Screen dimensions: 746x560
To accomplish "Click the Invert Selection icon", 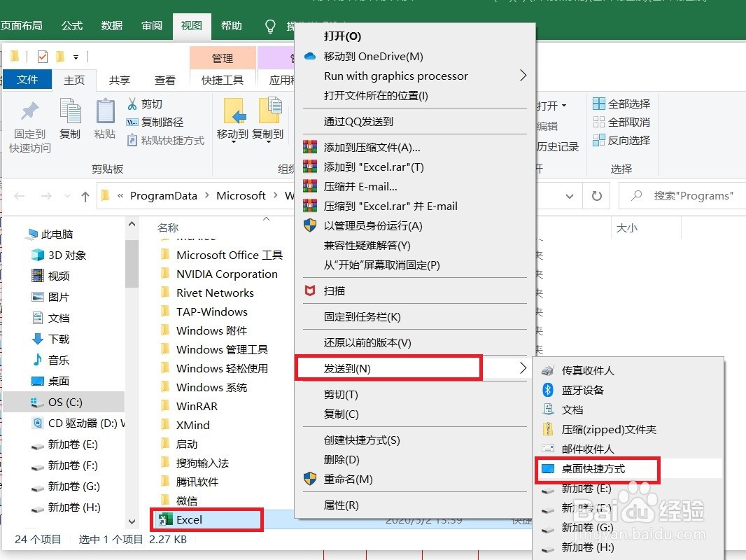I will tap(599, 141).
